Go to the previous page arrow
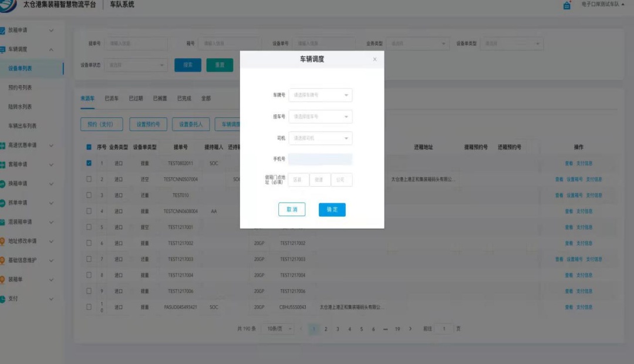The image size is (634, 364). 301,329
